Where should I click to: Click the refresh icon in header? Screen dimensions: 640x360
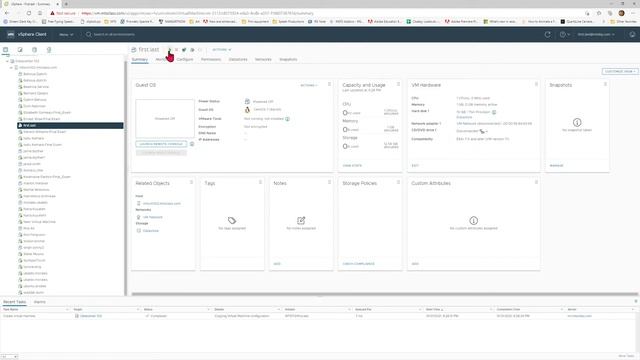click(x=548, y=35)
